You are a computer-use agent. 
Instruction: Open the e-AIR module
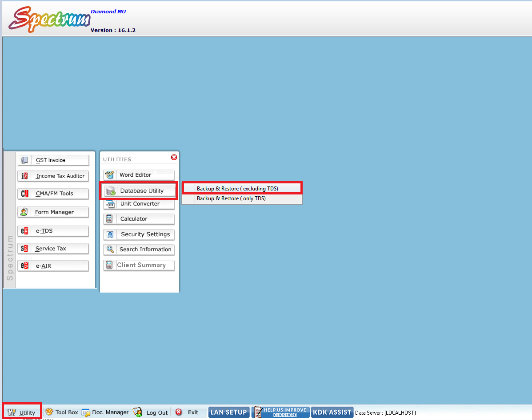[53, 266]
